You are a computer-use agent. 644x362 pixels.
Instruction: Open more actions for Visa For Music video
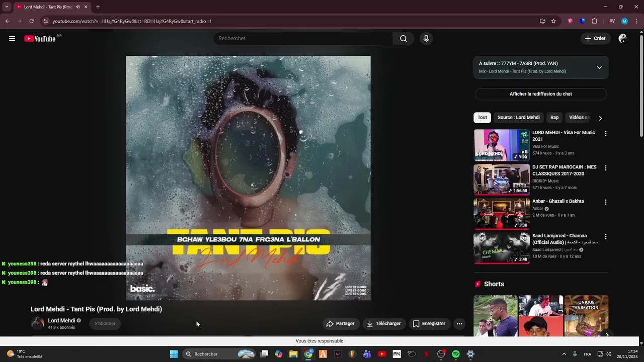606,134
